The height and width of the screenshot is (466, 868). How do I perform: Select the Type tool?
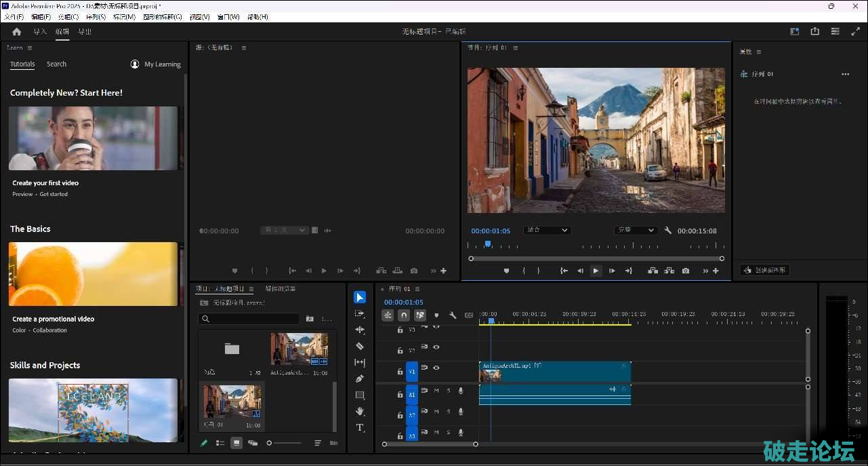pyautogui.click(x=360, y=427)
